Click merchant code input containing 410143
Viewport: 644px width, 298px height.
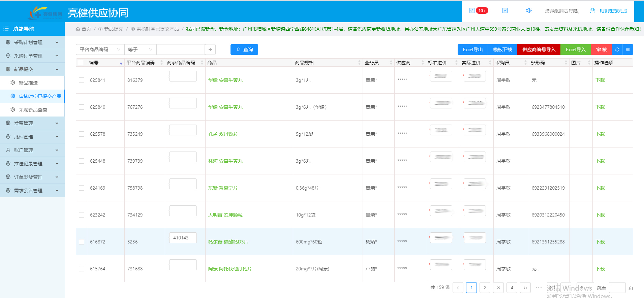(183, 238)
